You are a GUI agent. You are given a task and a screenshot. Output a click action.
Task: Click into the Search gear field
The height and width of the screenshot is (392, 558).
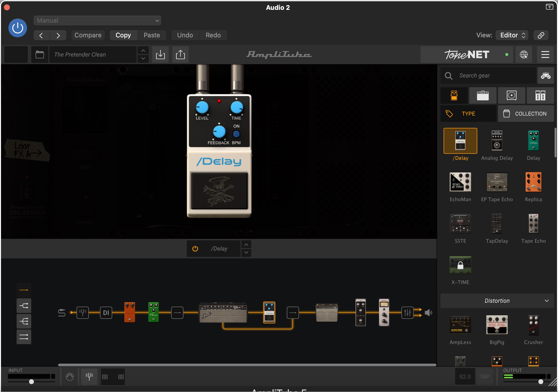[488, 75]
